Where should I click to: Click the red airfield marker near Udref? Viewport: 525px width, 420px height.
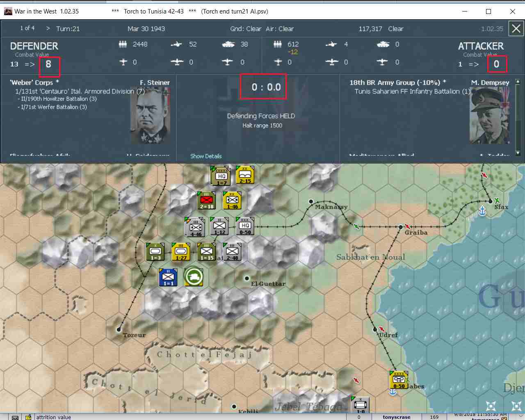click(381, 329)
